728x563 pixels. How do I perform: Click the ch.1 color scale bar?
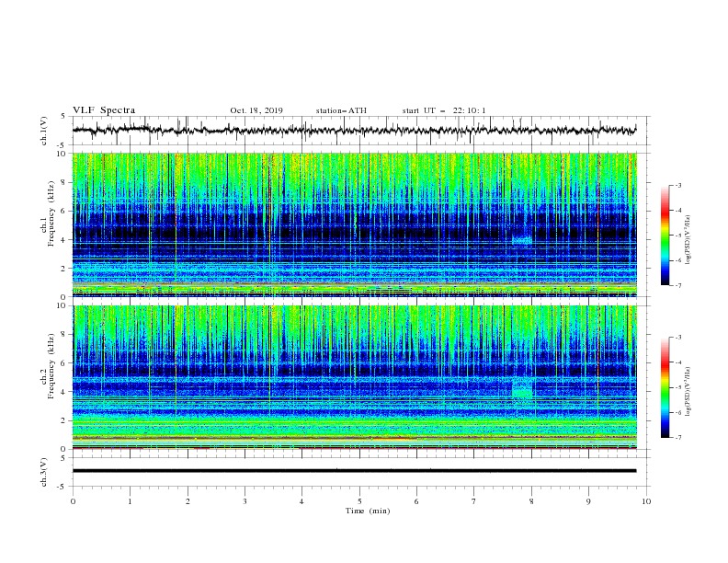pyautogui.click(x=665, y=236)
